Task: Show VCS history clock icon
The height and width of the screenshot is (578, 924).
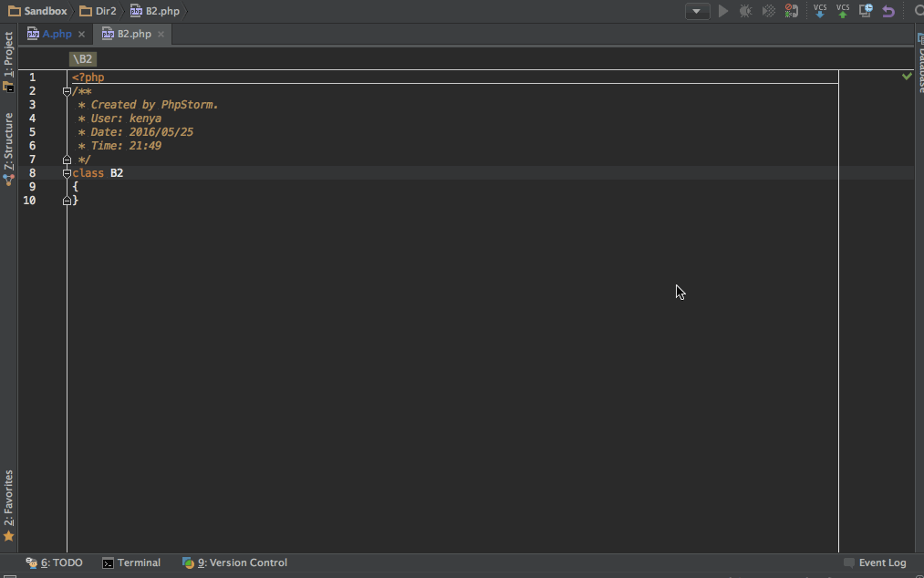Action: tap(866, 11)
